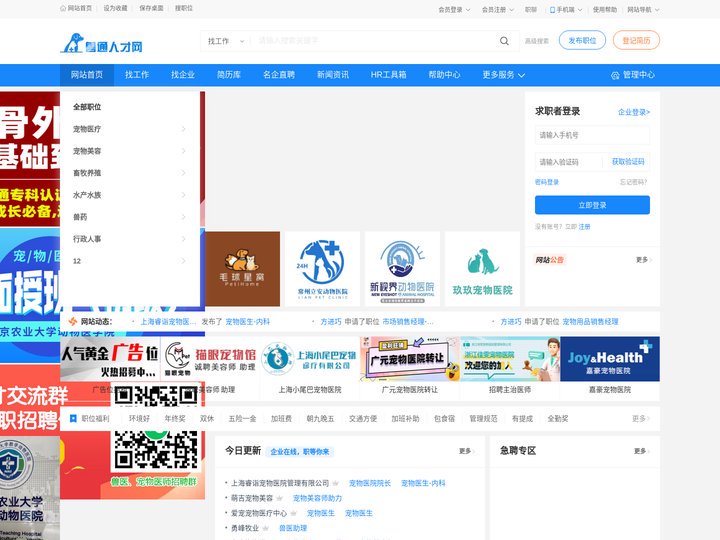Open the 广元宠物医院转让 banner ad
The width and height of the screenshot is (720, 540).
[410, 359]
